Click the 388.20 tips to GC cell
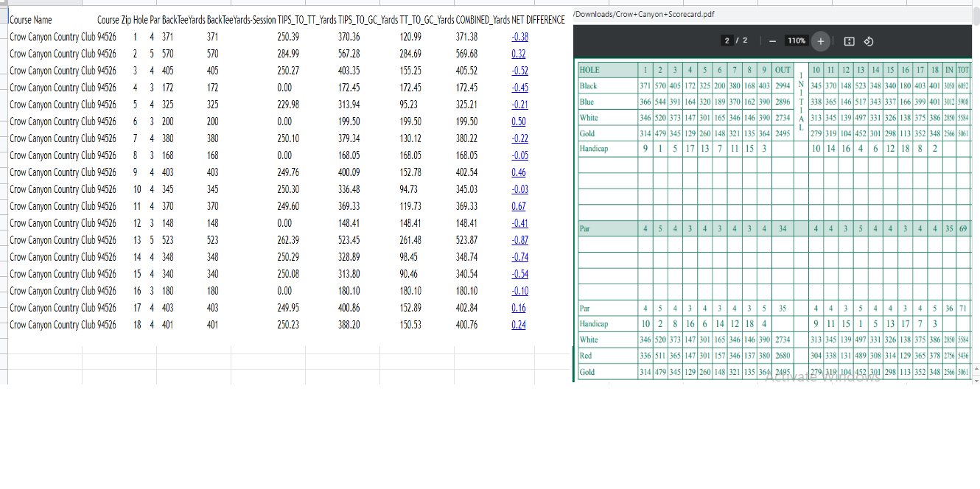Viewport: 980px width, 489px height. click(x=349, y=325)
